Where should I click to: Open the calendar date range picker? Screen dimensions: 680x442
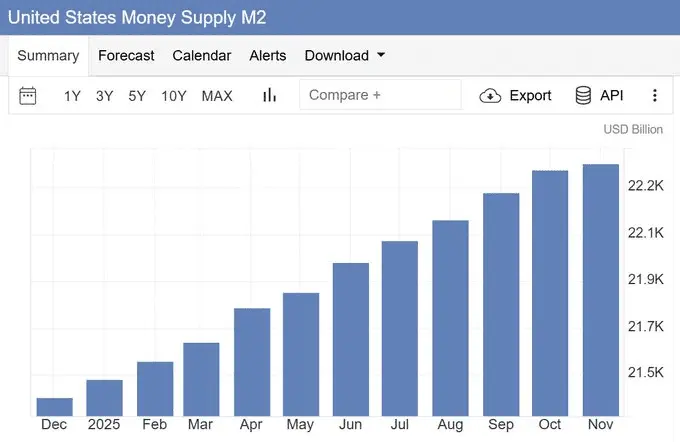pos(28,95)
